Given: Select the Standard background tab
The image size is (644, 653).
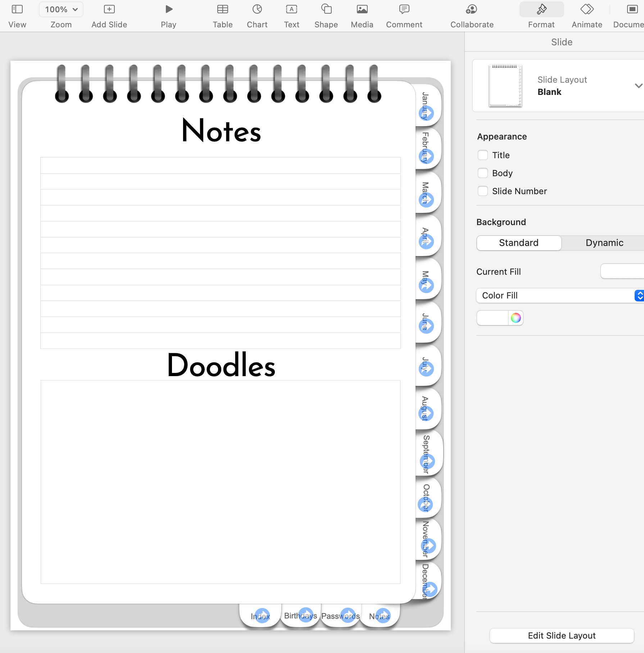Looking at the screenshot, I should coord(518,243).
